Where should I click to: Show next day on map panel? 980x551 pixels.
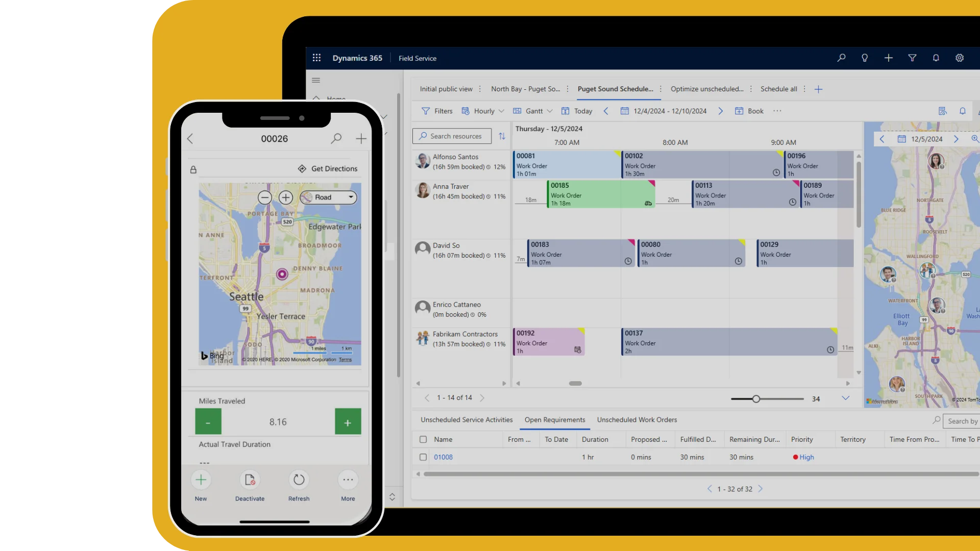[956, 139]
